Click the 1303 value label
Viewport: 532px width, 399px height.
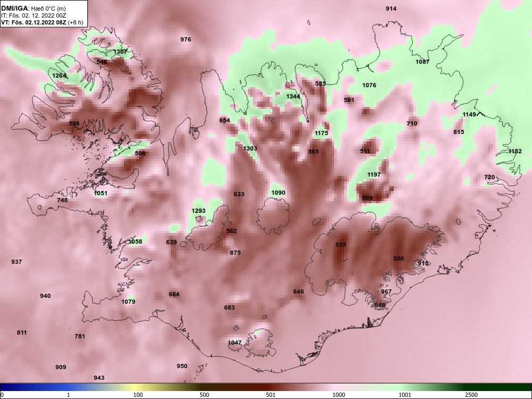click(x=250, y=148)
